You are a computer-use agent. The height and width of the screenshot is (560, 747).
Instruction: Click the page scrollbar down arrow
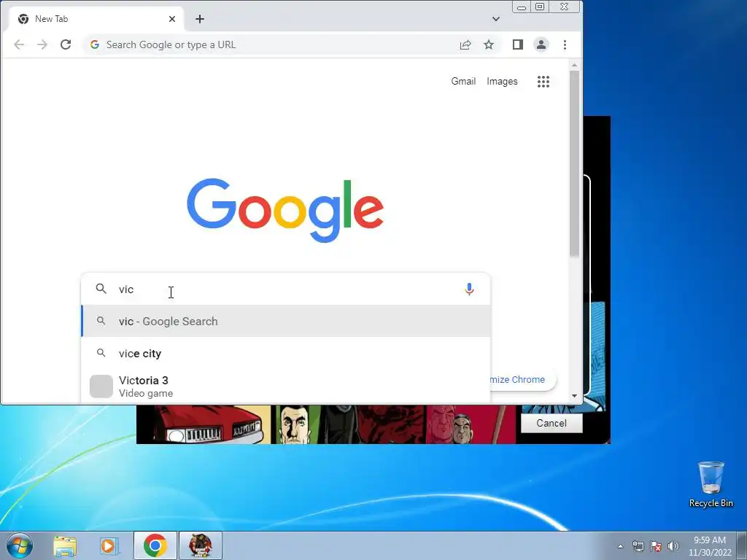575,396
